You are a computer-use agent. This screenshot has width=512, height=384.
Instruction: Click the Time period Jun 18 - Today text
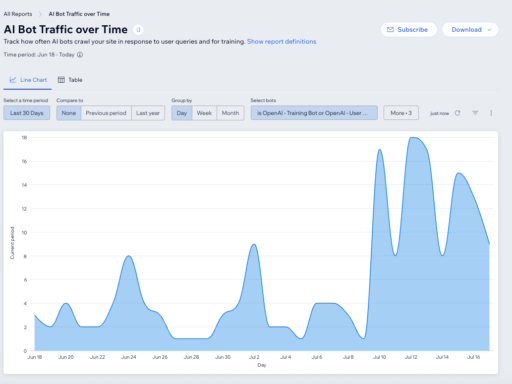[x=39, y=55]
